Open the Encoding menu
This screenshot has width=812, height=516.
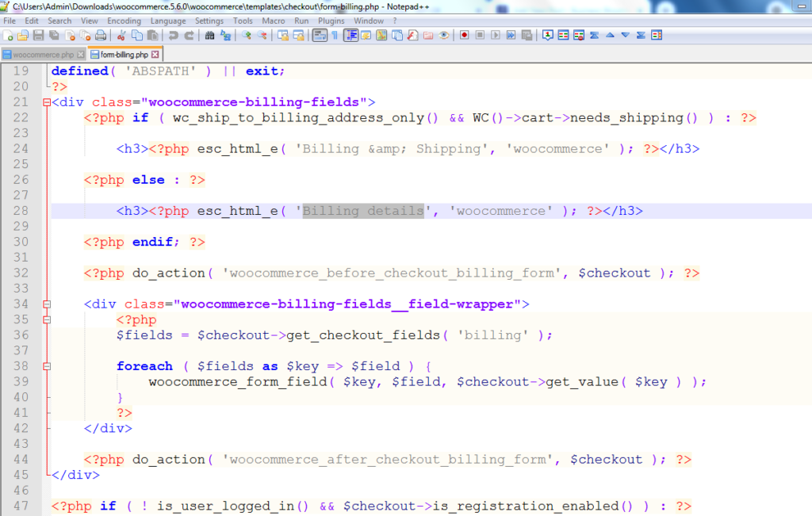click(124, 21)
